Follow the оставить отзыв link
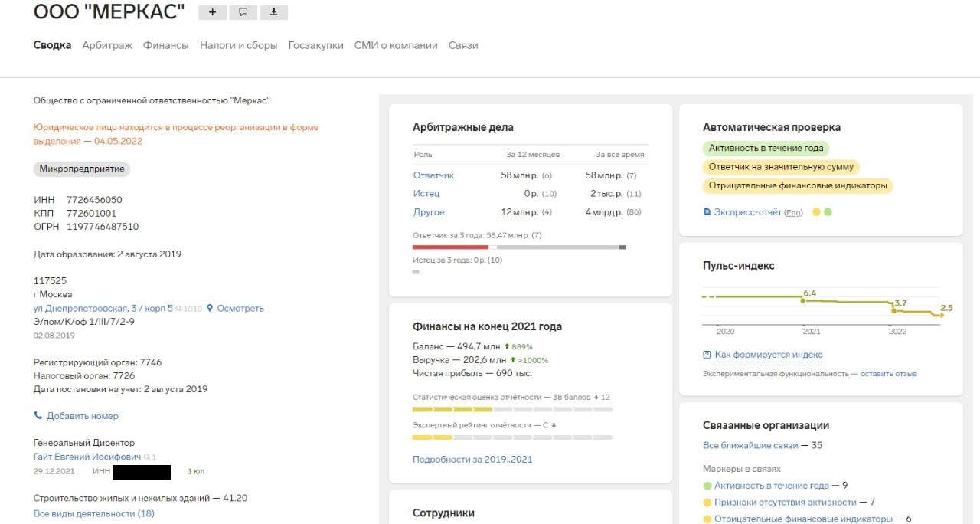The height and width of the screenshot is (524, 980). pyautogui.click(x=888, y=374)
